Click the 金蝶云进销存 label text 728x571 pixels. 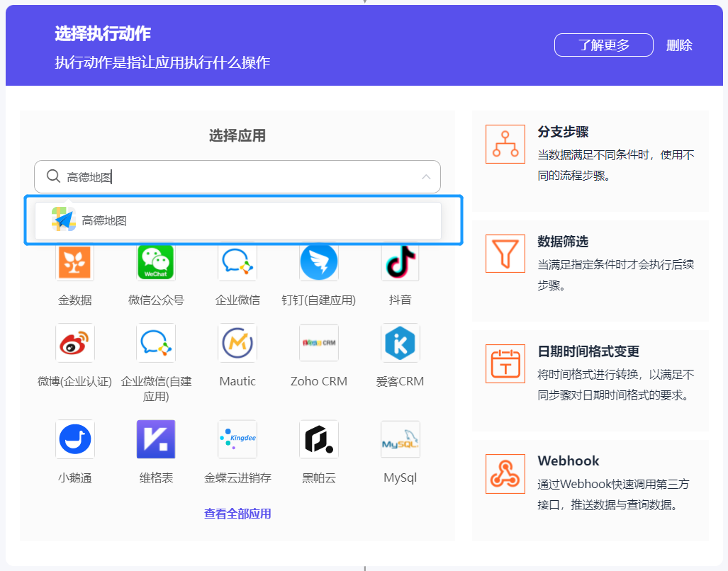coord(237,477)
